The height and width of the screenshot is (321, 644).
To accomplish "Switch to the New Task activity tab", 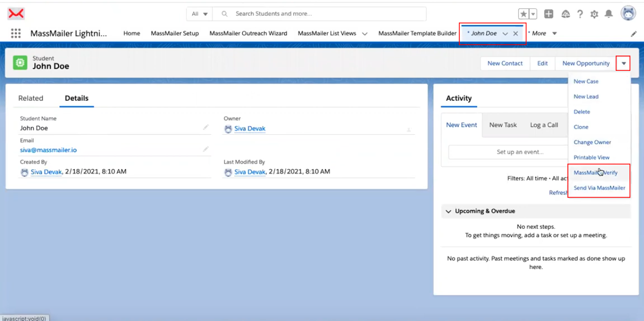I will click(503, 125).
